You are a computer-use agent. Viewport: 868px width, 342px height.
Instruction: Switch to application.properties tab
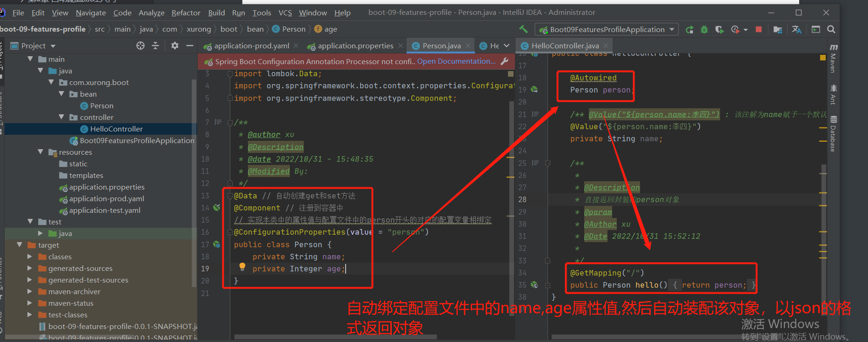pyautogui.click(x=355, y=46)
